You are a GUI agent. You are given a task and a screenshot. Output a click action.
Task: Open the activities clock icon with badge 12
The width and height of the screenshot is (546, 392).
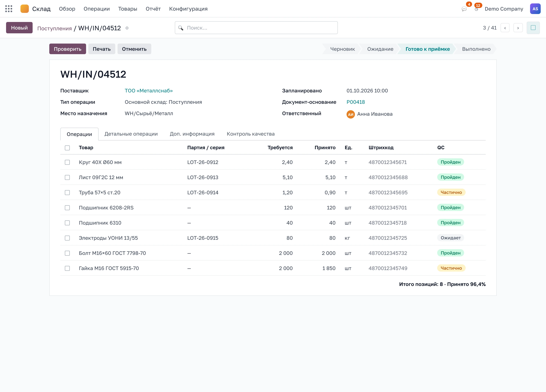point(476,9)
